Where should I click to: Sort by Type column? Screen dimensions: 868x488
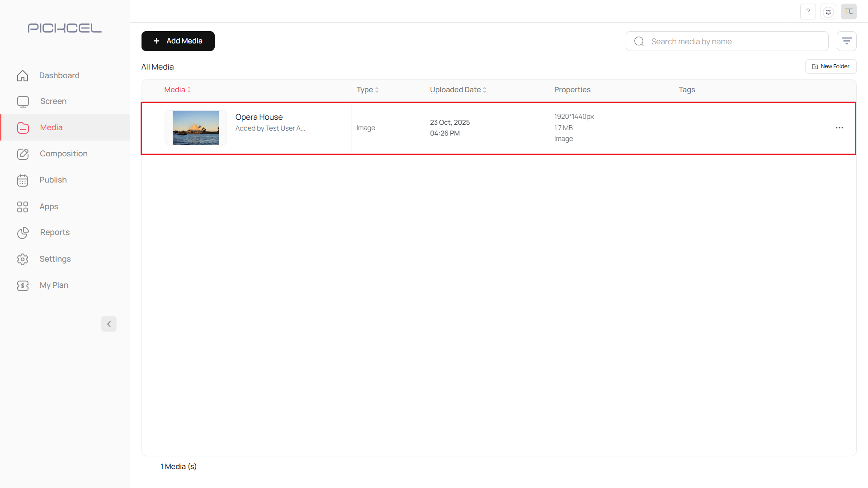pos(367,89)
